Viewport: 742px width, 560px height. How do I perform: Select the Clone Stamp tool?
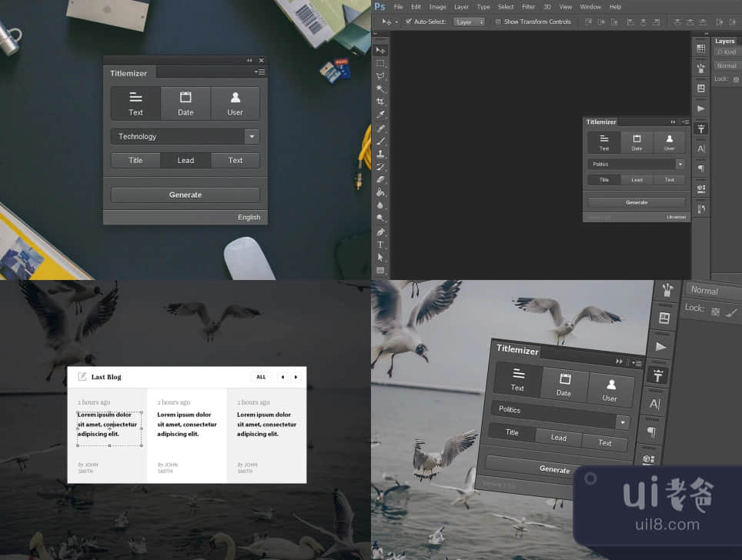380,154
